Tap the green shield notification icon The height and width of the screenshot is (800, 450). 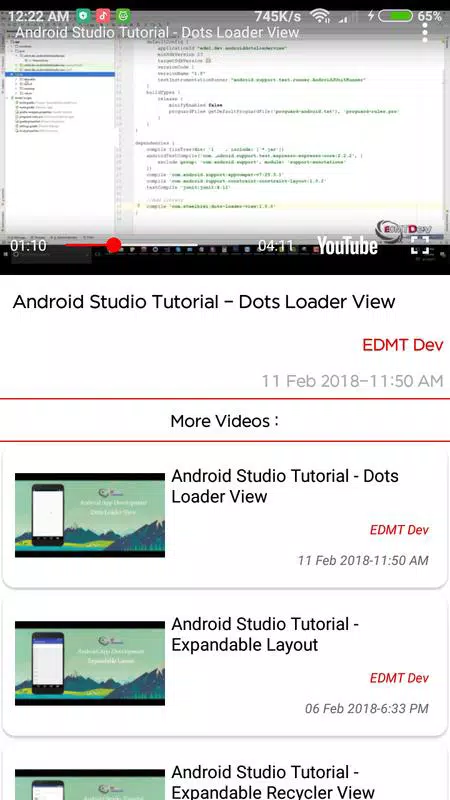tap(83, 16)
